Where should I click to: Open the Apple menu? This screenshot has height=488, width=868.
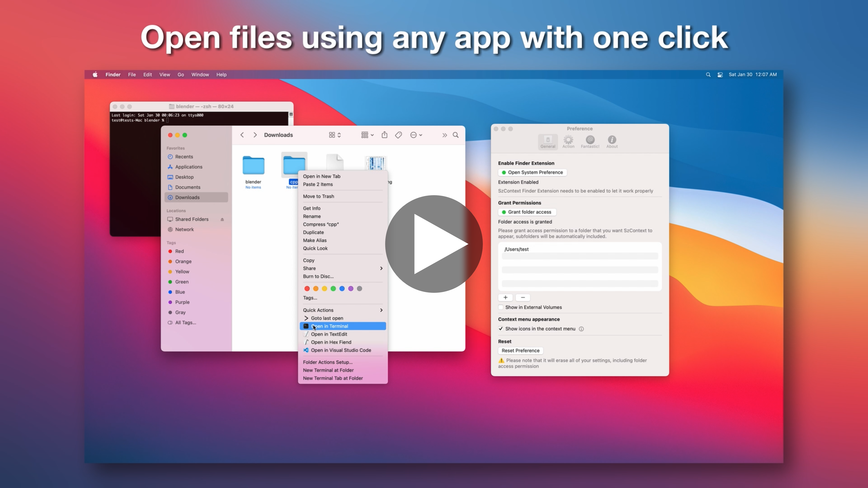[x=95, y=75]
